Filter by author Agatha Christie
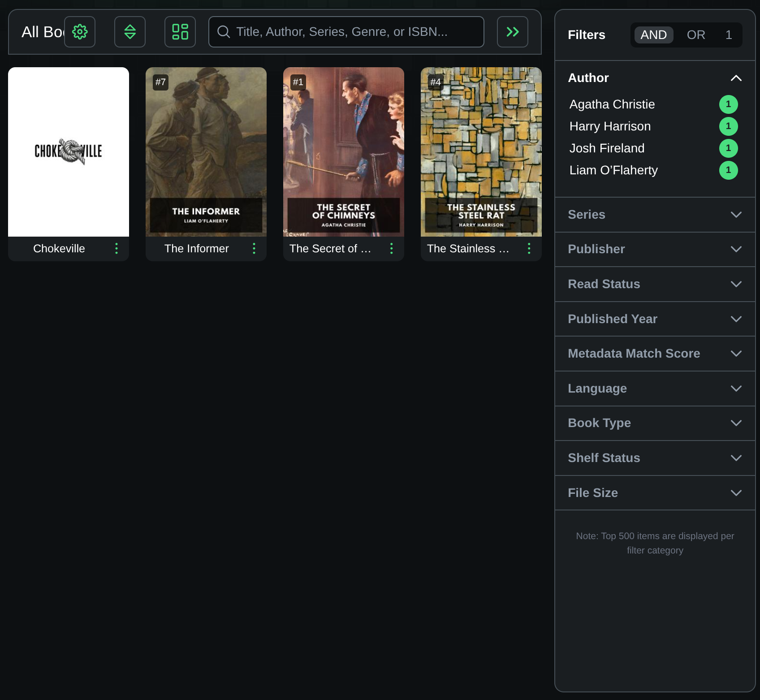This screenshot has width=760, height=700. [x=612, y=104]
